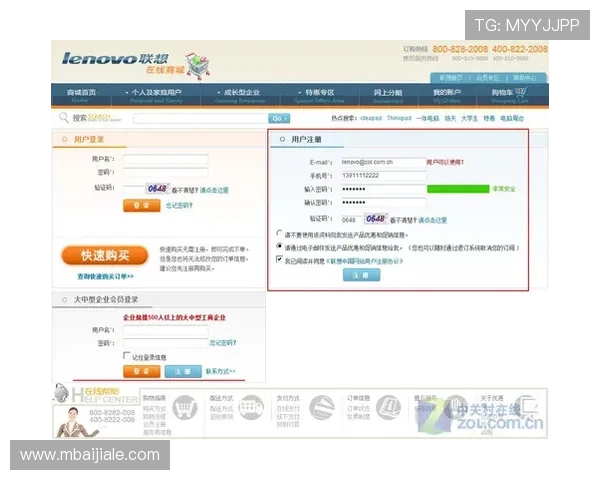Image resolution: width=600 pixels, height=480 pixels.
Task: Open 成长型企业 Growing Enterprise menu
Action: 240,95
